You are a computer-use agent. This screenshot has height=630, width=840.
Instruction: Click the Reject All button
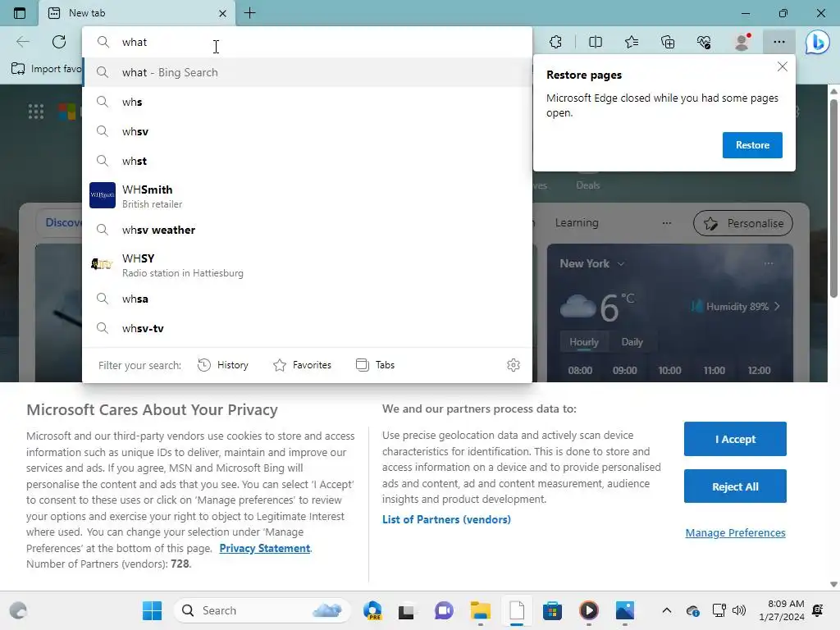tap(735, 486)
